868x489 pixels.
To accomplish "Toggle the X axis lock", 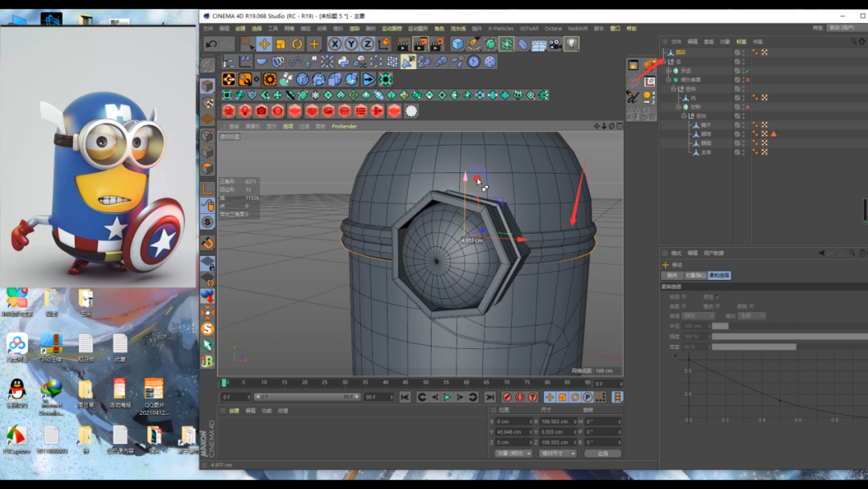I will [x=335, y=44].
